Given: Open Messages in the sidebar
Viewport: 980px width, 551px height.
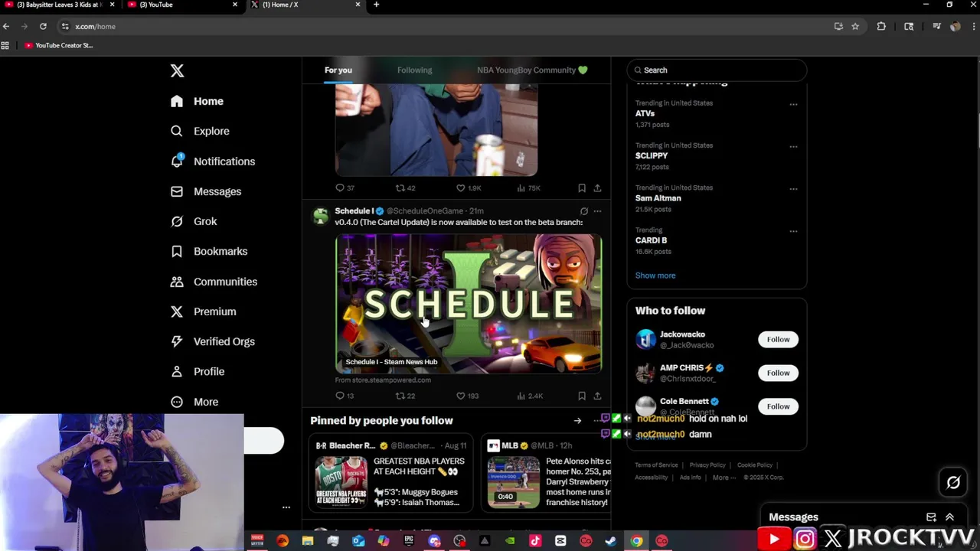Looking at the screenshot, I should click(x=206, y=191).
